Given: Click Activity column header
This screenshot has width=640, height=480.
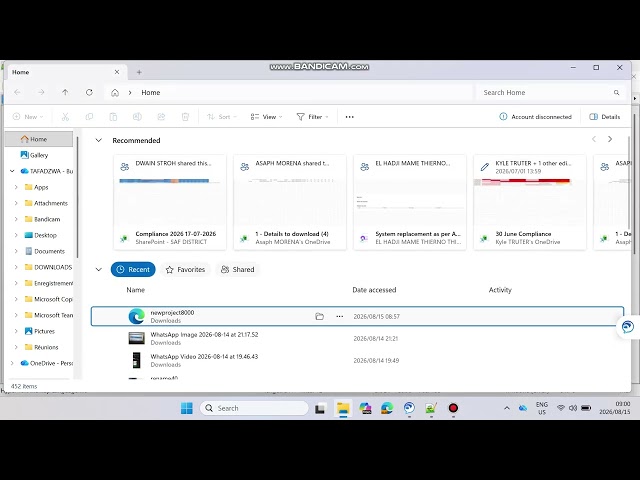Looking at the screenshot, I should click(500, 290).
